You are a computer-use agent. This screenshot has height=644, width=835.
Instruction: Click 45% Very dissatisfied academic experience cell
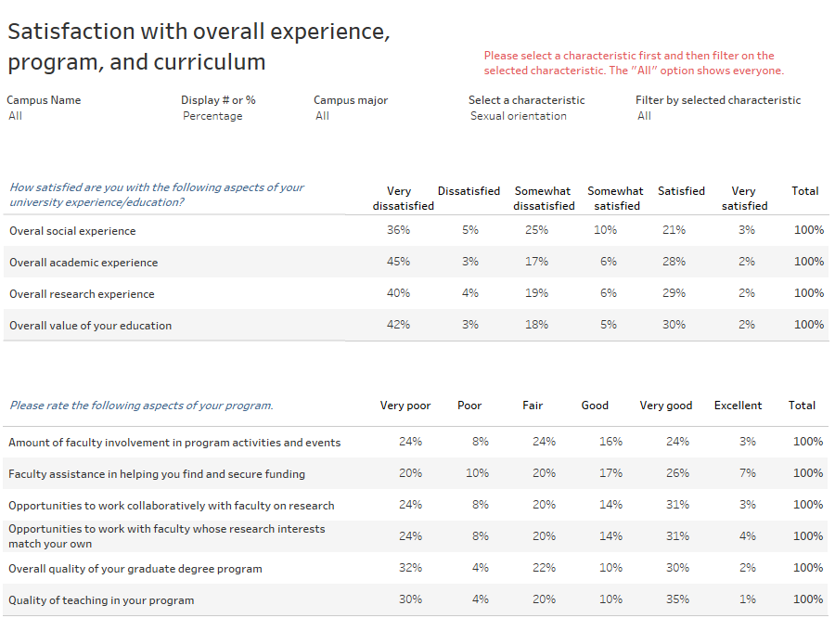point(399,262)
